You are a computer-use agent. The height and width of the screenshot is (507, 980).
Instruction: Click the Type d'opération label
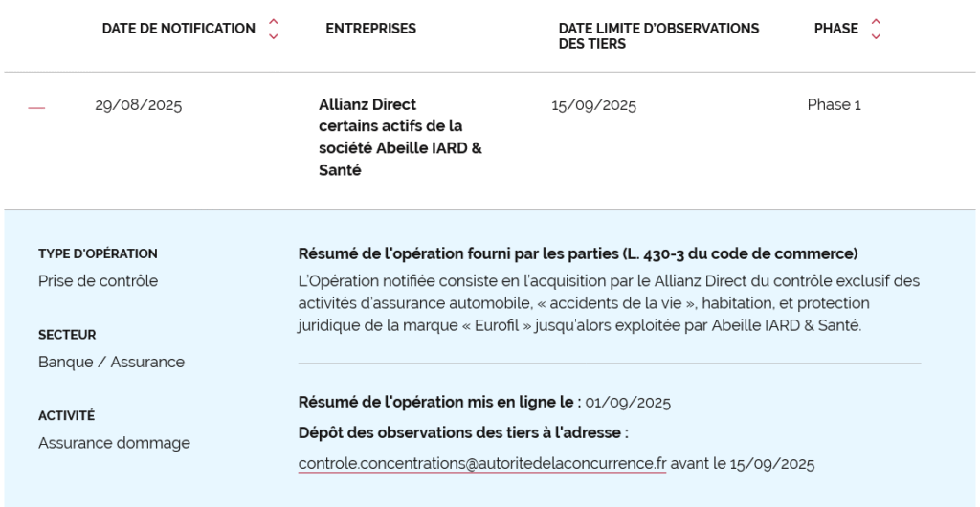point(99,254)
